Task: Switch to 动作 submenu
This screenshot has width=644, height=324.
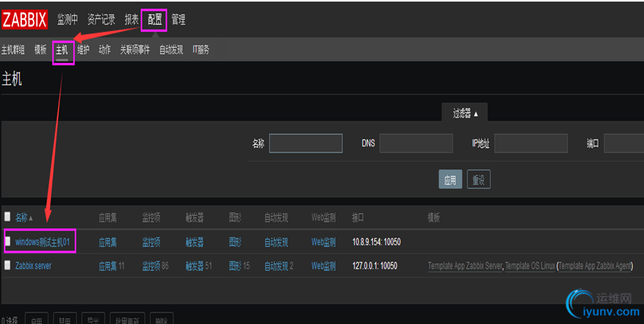Action: pyautogui.click(x=105, y=50)
